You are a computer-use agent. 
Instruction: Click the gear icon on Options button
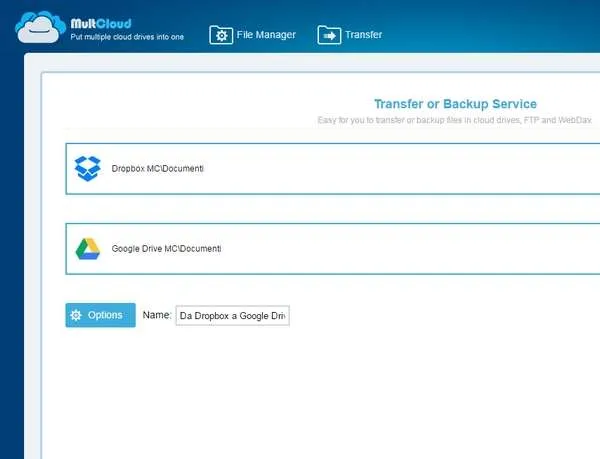click(76, 315)
